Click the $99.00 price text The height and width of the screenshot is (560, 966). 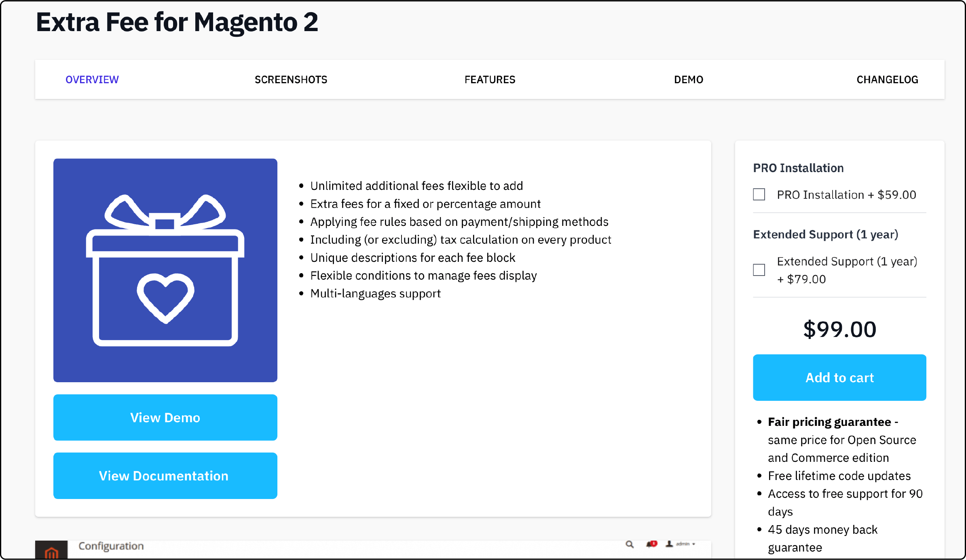tap(839, 329)
